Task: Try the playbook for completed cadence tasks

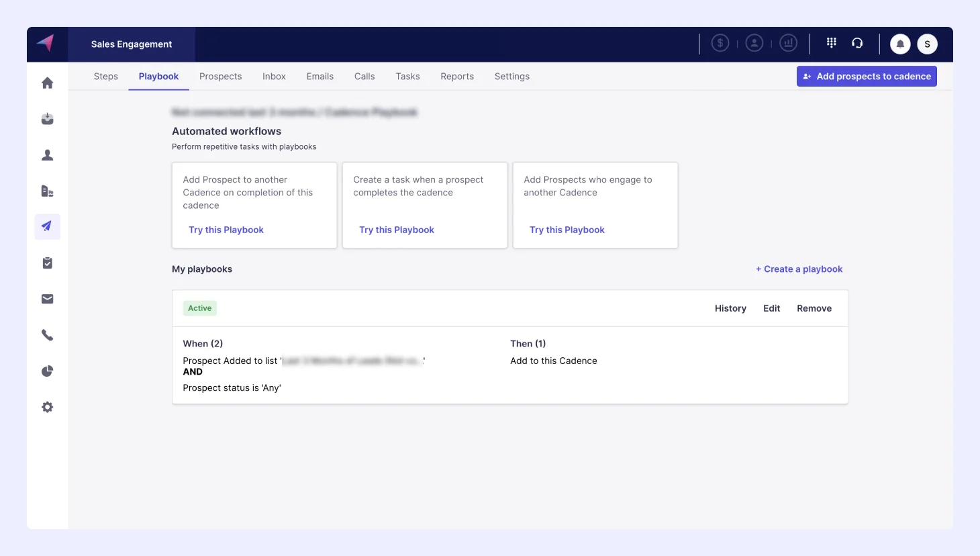Action: (x=396, y=230)
